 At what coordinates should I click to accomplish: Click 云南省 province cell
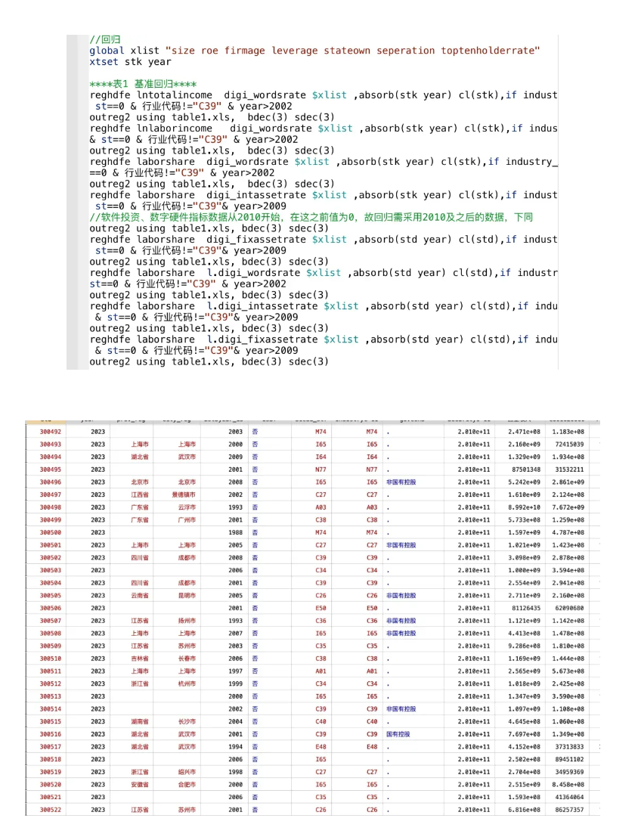140,596
